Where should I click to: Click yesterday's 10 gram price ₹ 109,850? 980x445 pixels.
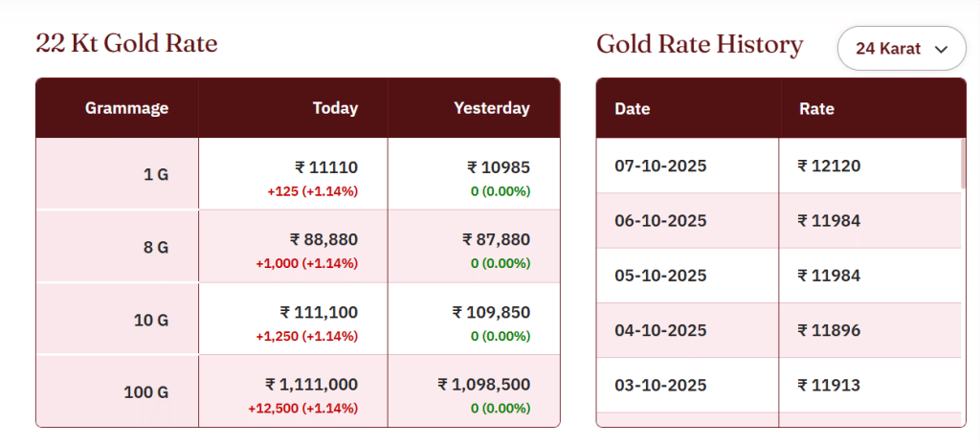click(x=491, y=312)
